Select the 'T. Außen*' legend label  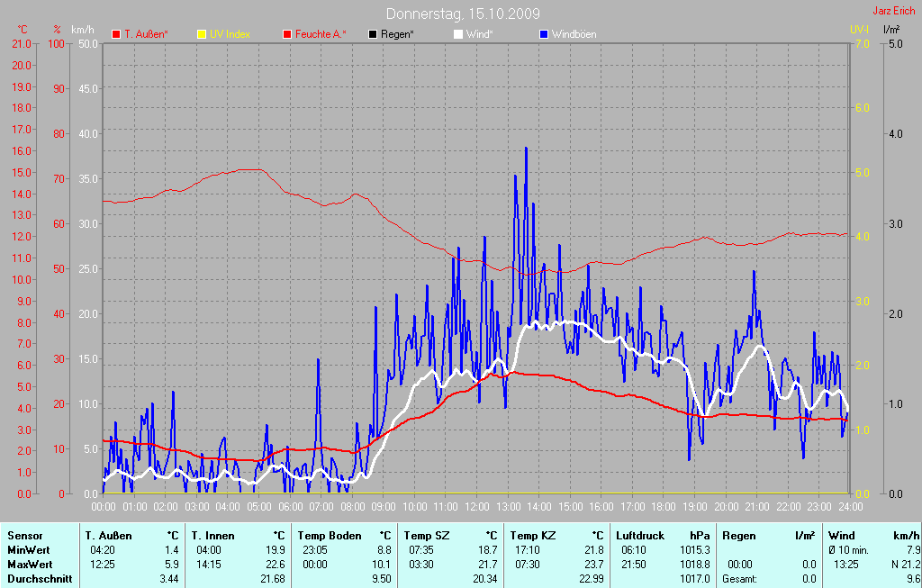click(146, 34)
